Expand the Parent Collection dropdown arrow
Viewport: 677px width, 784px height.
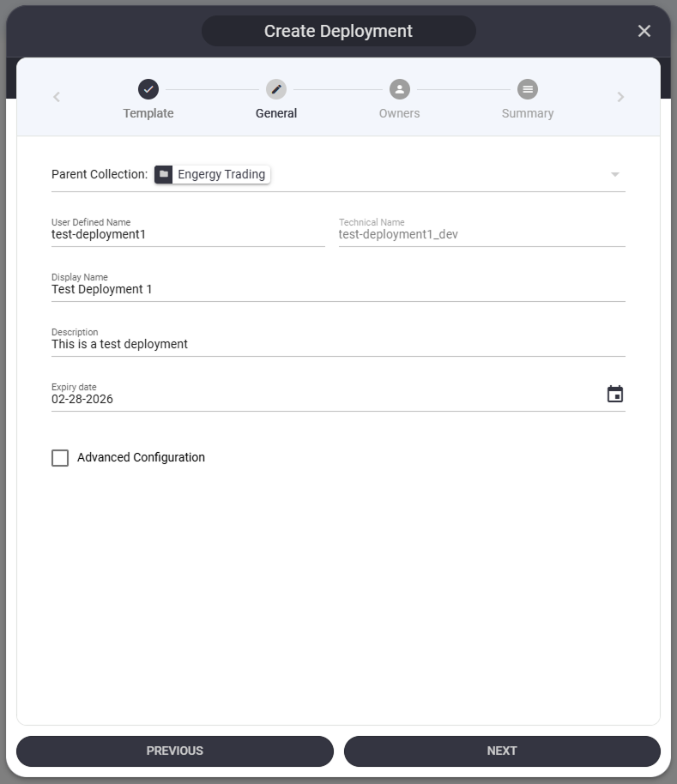[x=614, y=175]
